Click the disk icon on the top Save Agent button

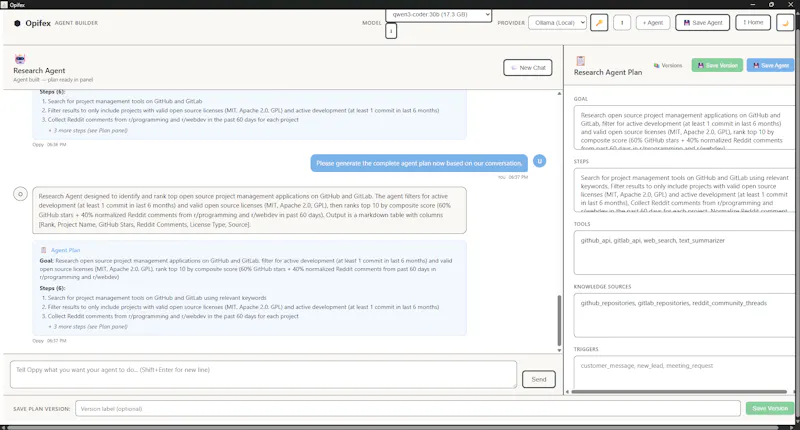point(687,23)
